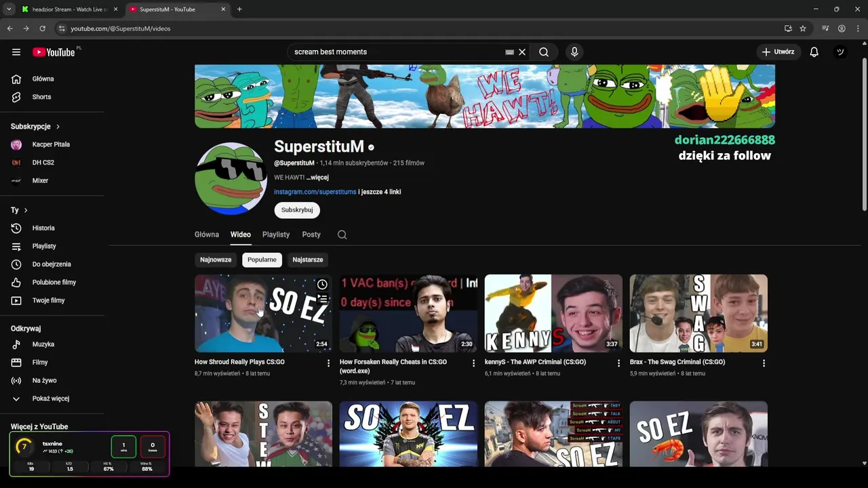This screenshot has width=868, height=488.
Task: Open options menu for How Forsaken Really Cheats
Action: (x=473, y=363)
